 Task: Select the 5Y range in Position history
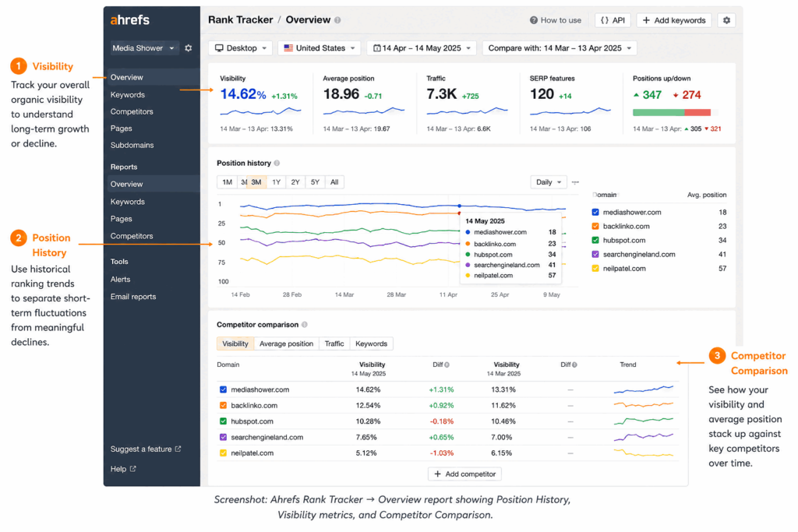(x=315, y=182)
